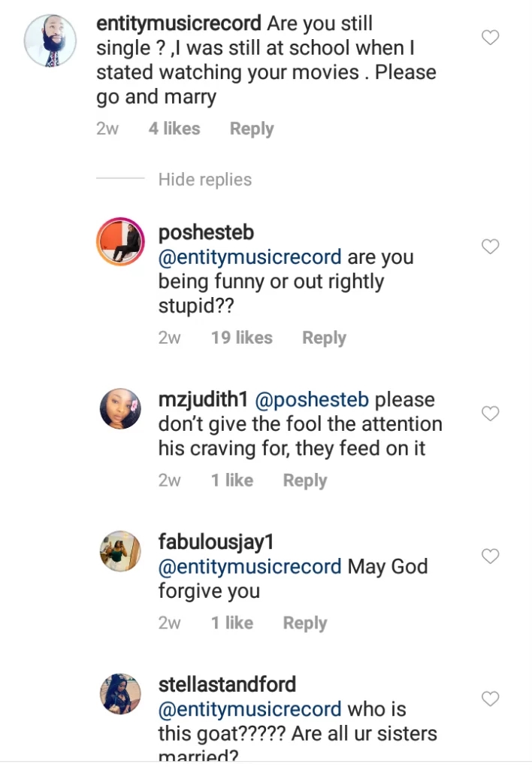Image resolution: width=532 pixels, height=770 pixels.
Task: Like stellastandford's reply with heart icon
Action: click(490, 699)
